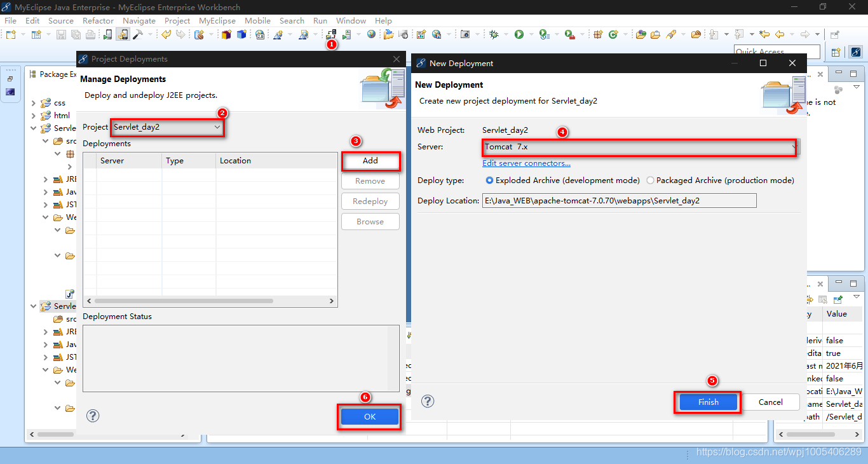Click the help icon in Project Deployments
This screenshot has height=464, width=868.
[x=93, y=416]
